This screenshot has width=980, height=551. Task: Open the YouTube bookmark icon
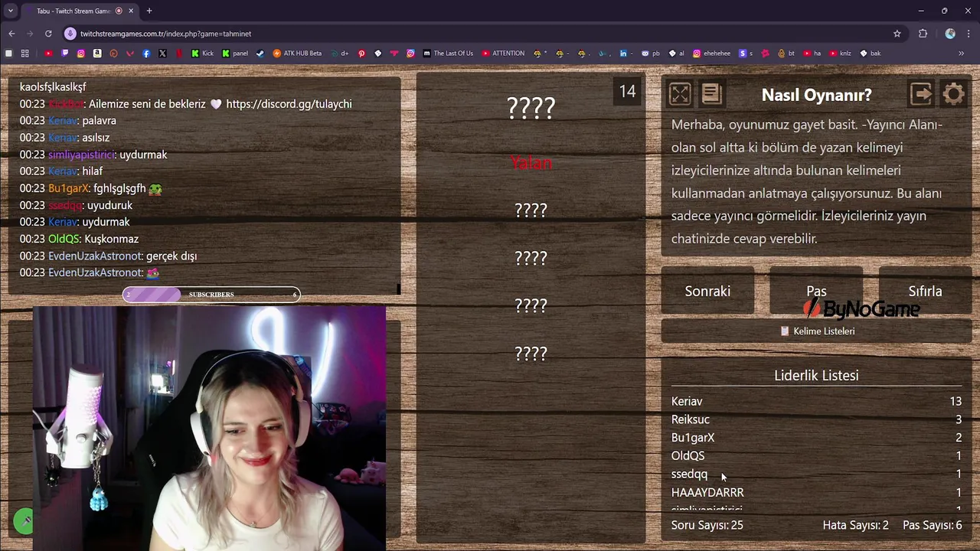(x=48, y=54)
